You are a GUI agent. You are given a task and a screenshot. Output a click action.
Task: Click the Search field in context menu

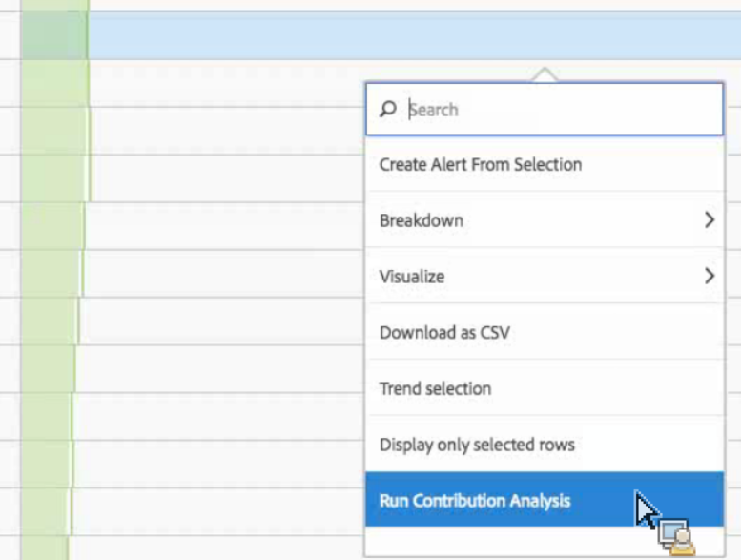pos(545,109)
